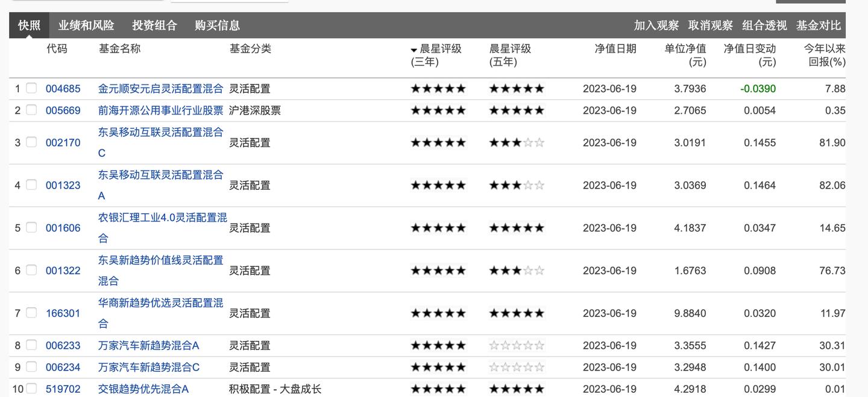Click the year-to-date return 82.06
The width and height of the screenshot is (868, 397).
[x=832, y=186]
